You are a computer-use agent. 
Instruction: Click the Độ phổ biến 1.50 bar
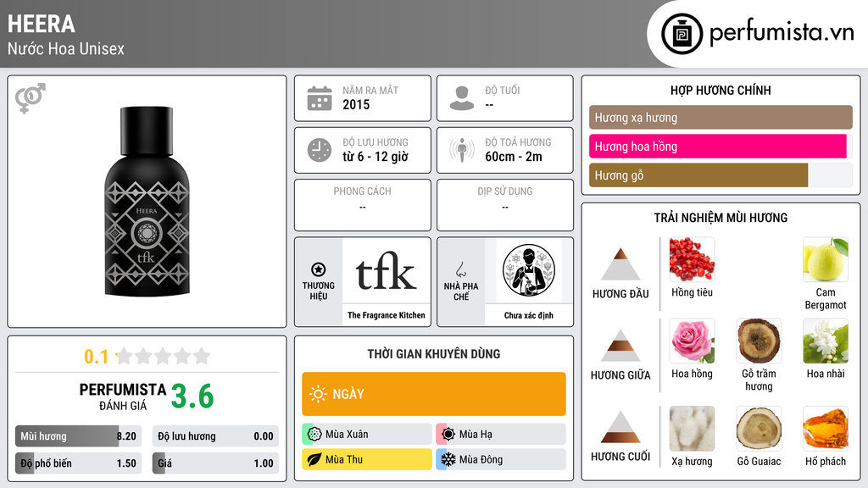78,463
